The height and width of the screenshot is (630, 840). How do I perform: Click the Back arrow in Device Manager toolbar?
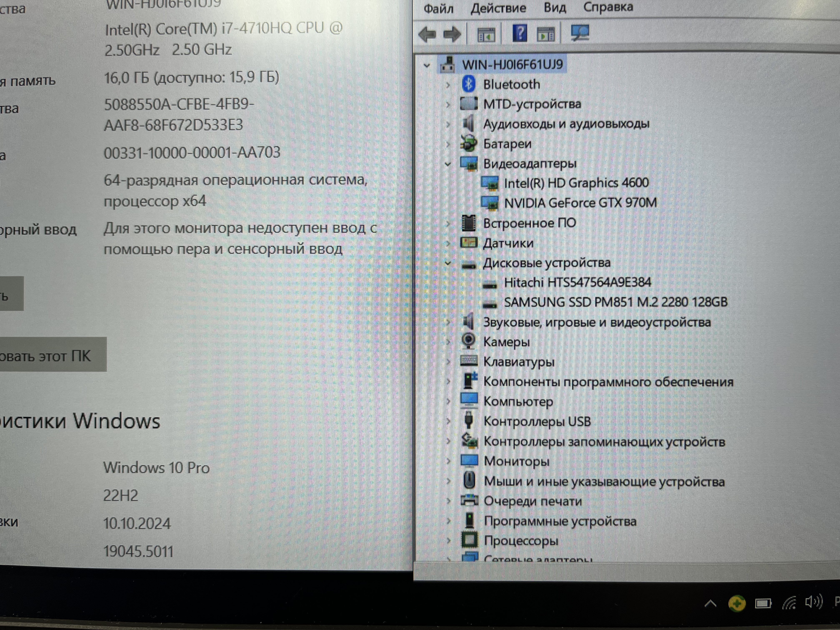pyautogui.click(x=427, y=35)
